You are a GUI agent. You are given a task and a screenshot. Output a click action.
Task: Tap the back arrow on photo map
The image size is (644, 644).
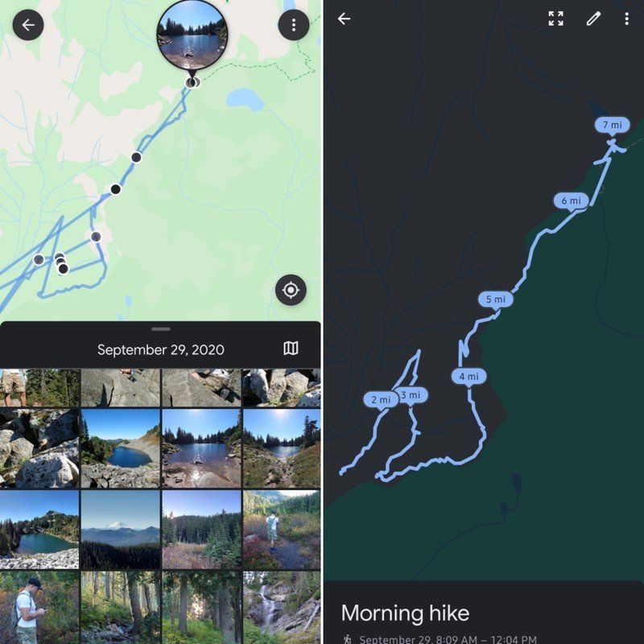click(x=28, y=25)
